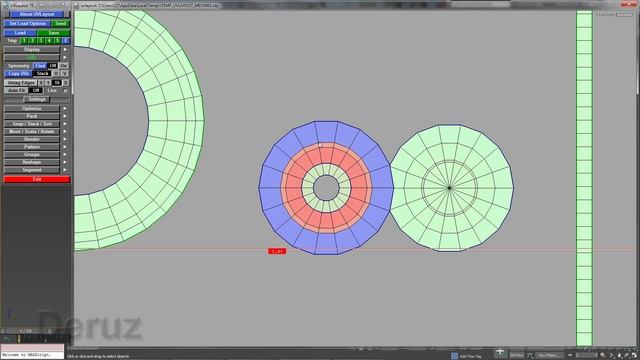Open the Pack section
Screen dimensions: 640x360
(x=32, y=116)
